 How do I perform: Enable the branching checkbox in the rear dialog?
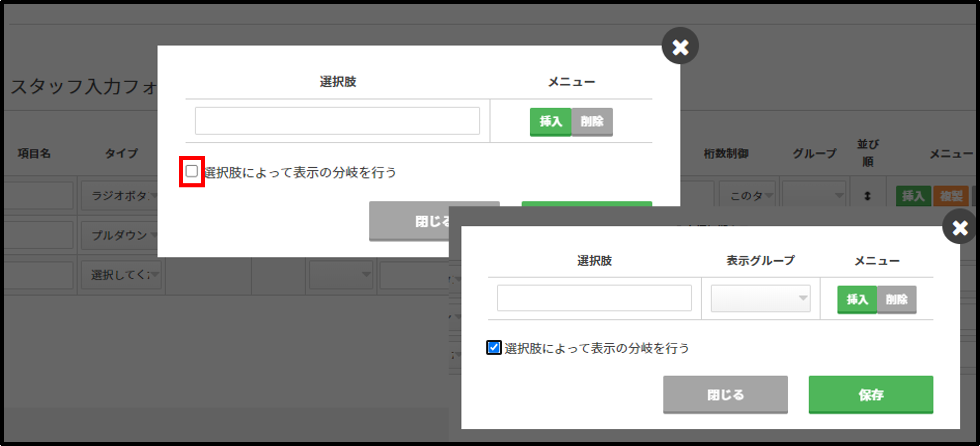[x=192, y=172]
